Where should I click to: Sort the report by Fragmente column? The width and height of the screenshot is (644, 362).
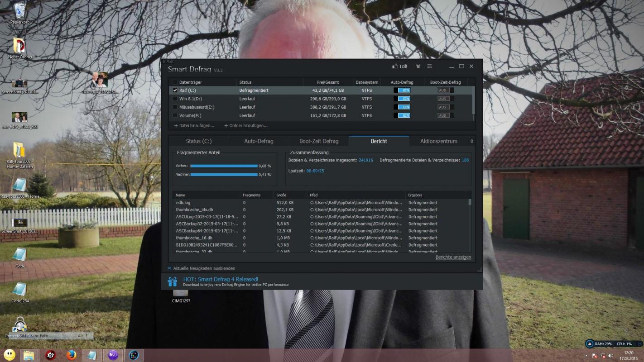256,195
